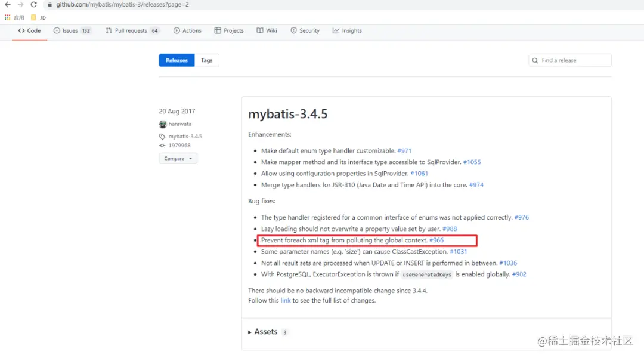This screenshot has height=358, width=644.
Task: Click the commit icon beside 1979968
Action: tap(162, 146)
